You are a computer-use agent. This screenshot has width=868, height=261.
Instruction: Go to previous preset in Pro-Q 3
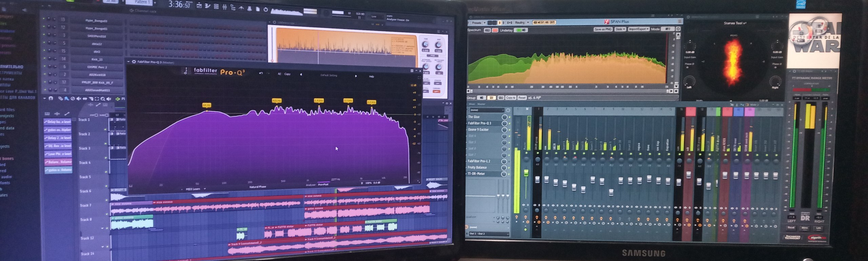(x=301, y=74)
